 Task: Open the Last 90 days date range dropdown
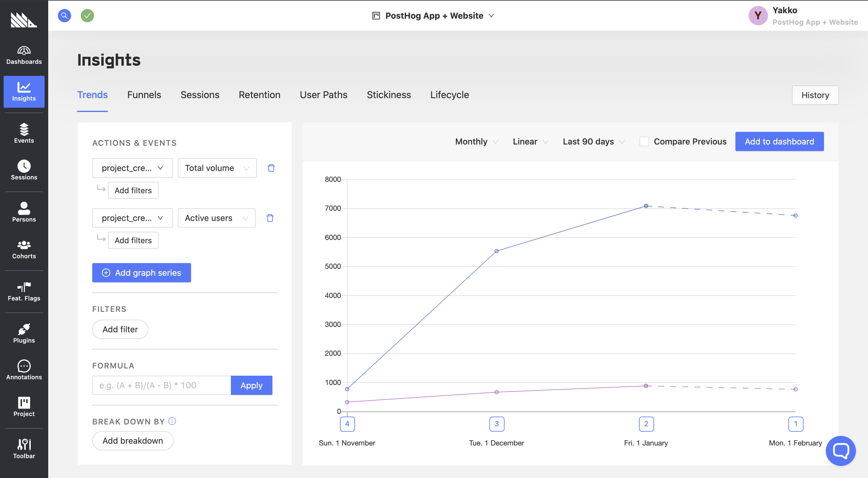pyautogui.click(x=593, y=142)
